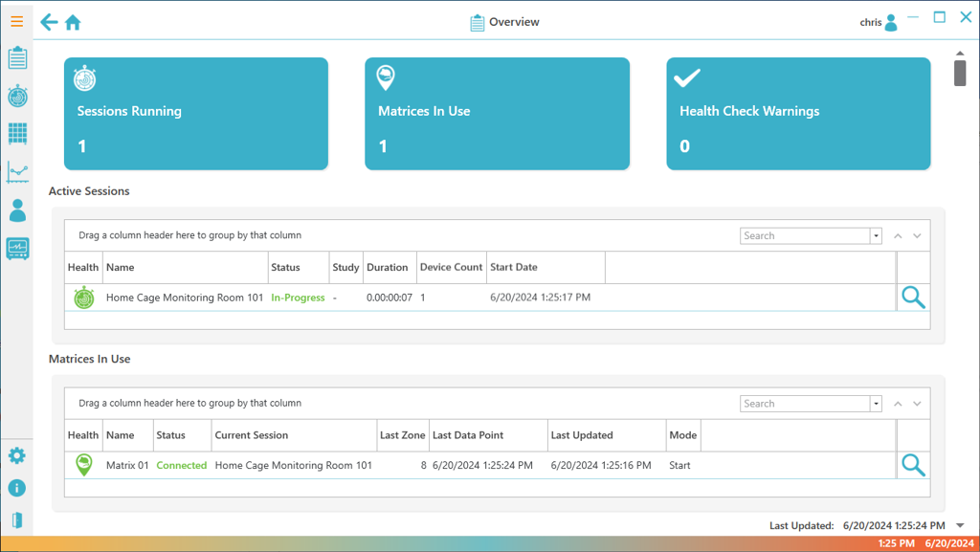Click the Active Sessions next result arrow

pyautogui.click(x=917, y=236)
